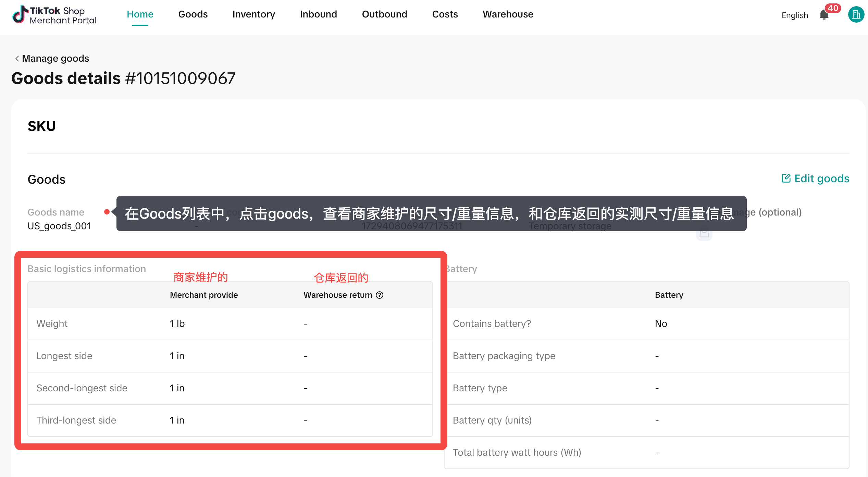Click the Edit goods link
This screenshot has height=477, width=868.
click(x=821, y=179)
